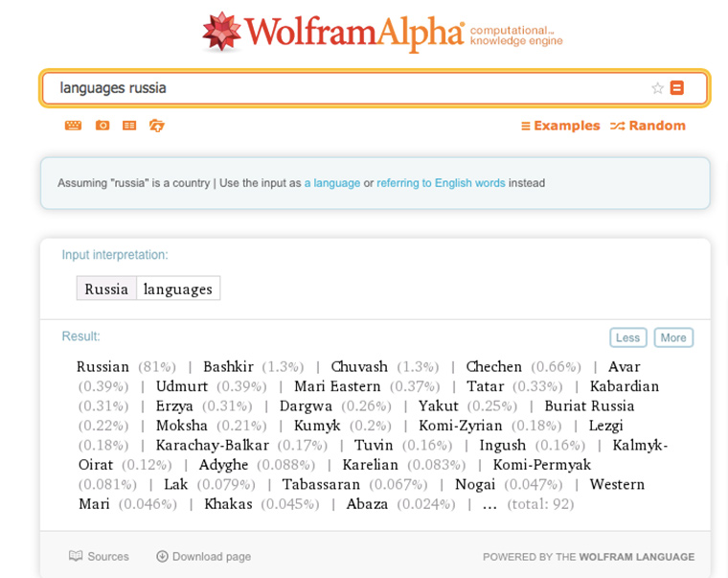Click 'Kabardian' in the results list
Screen dimensions: 728x578
point(625,386)
